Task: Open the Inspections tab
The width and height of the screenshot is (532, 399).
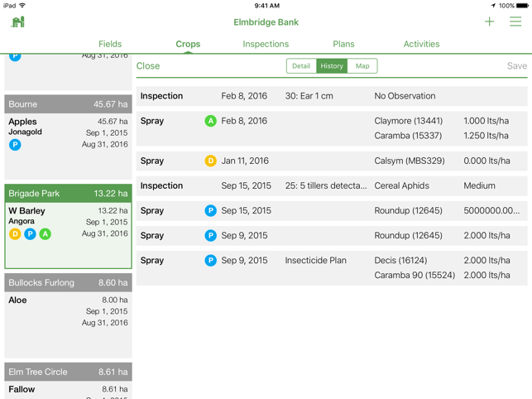Action: tap(266, 44)
